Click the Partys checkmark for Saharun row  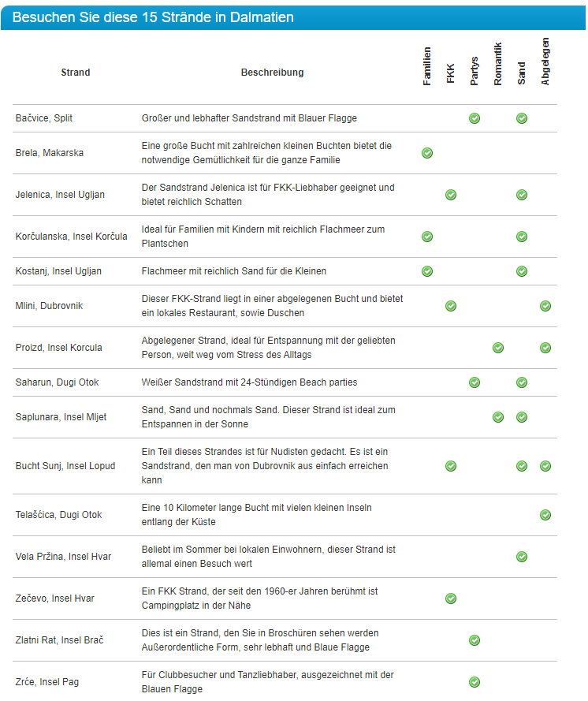tap(474, 382)
